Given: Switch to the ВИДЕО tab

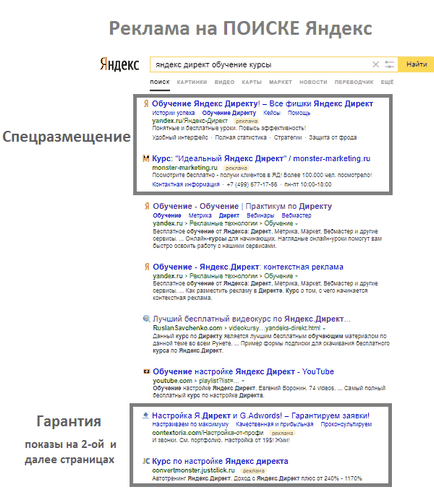Looking at the screenshot, I should pos(224,82).
